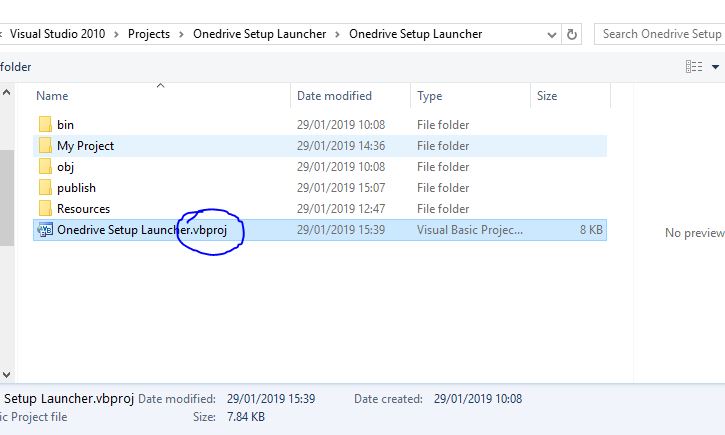Screen dimensions: 725x435
Task: Open the view layout options icon
Action: pos(694,67)
